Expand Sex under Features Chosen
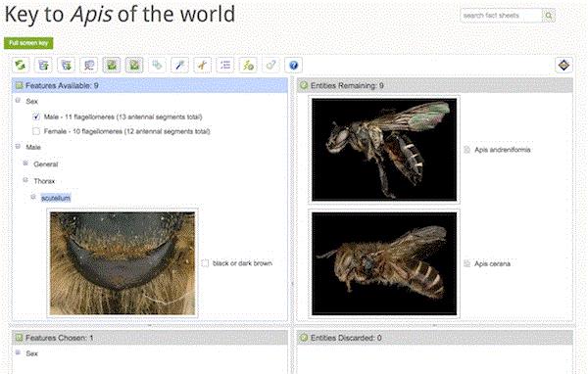588x374 pixels. pyautogui.click(x=18, y=352)
